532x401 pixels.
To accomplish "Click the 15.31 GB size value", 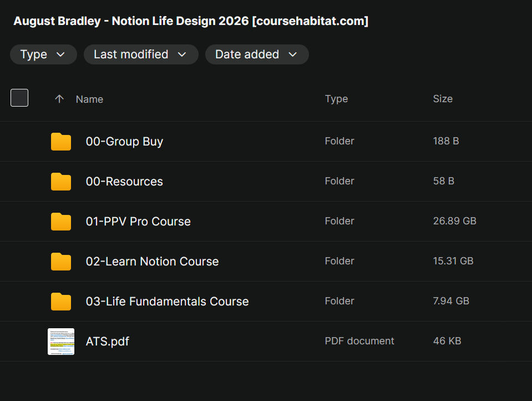I will point(453,261).
